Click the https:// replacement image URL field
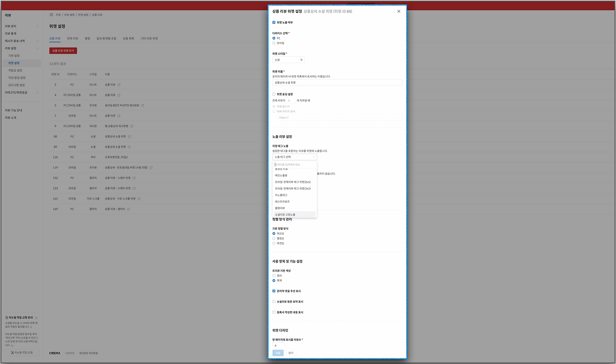 tap(339, 117)
